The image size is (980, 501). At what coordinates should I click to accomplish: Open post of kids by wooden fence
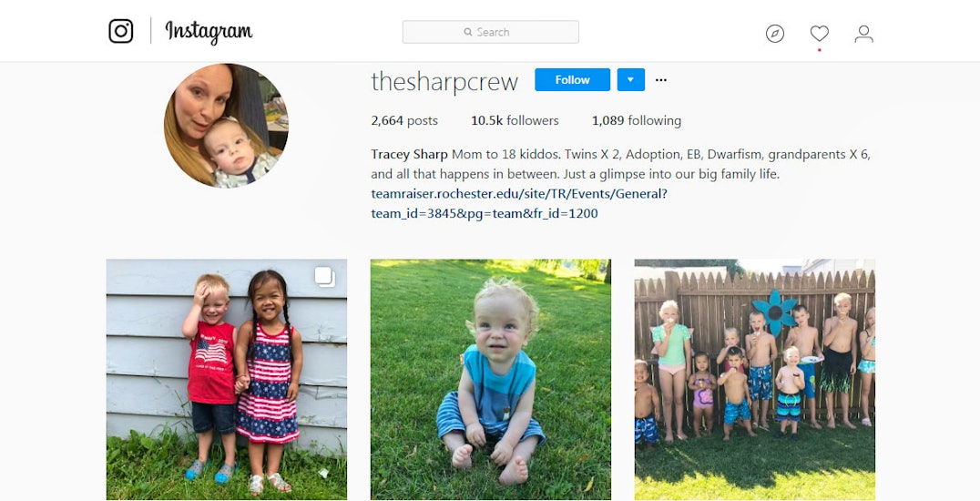tap(755, 379)
